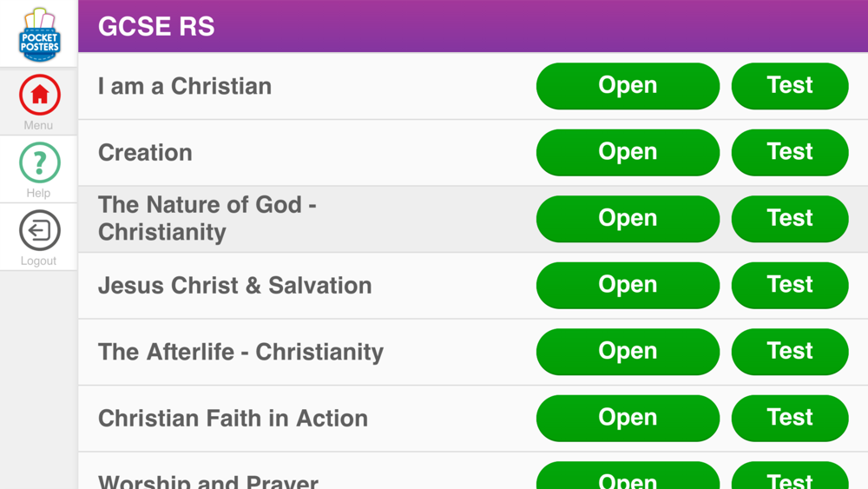Start The Nature of God test
The height and width of the screenshot is (489, 868).
pos(790,219)
